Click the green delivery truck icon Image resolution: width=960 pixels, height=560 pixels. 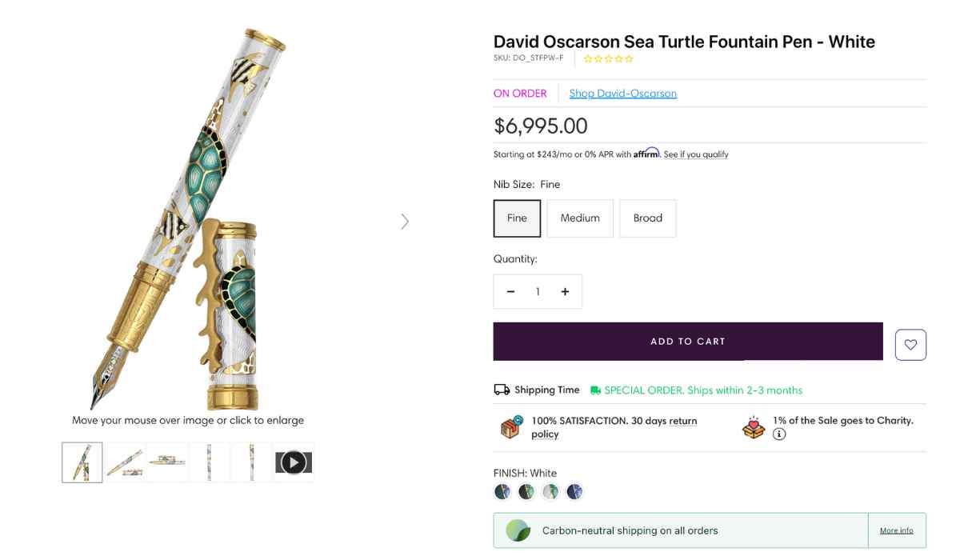(x=594, y=390)
